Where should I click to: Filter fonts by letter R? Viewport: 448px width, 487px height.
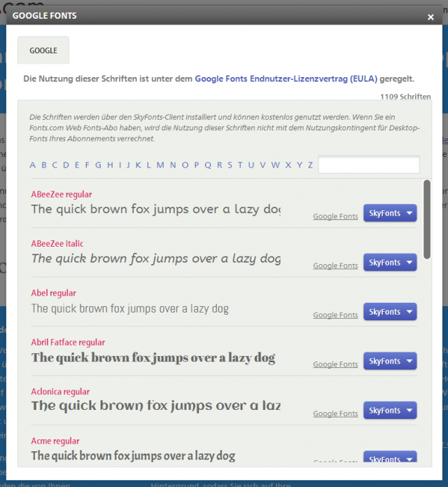[x=220, y=165]
